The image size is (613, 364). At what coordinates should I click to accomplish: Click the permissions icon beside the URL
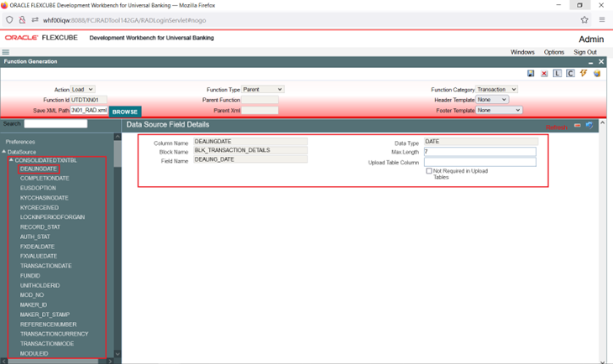click(x=34, y=20)
